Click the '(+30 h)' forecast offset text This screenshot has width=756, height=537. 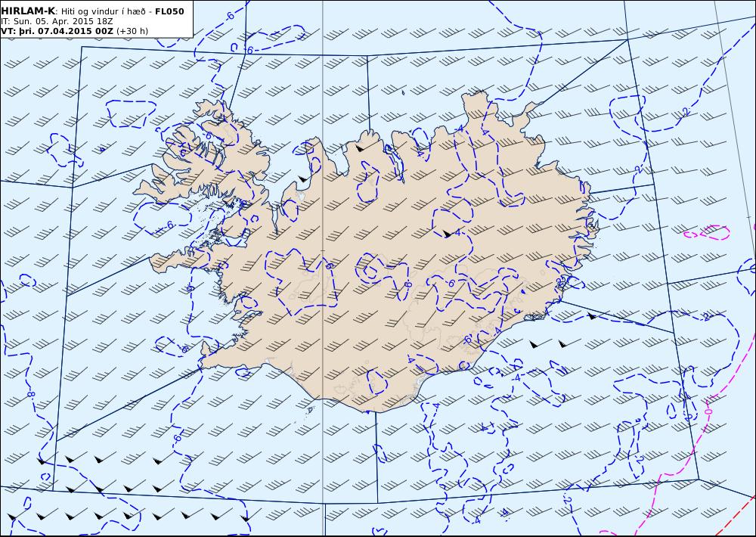click(x=132, y=31)
